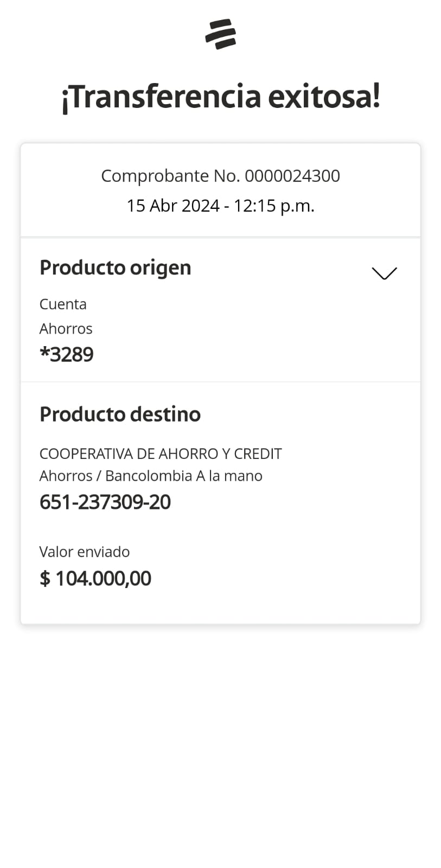Click the 12:15 p.m. time text
Image resolution: width=441 pixels, height=868 pixels.
click(x=274, y=206)
